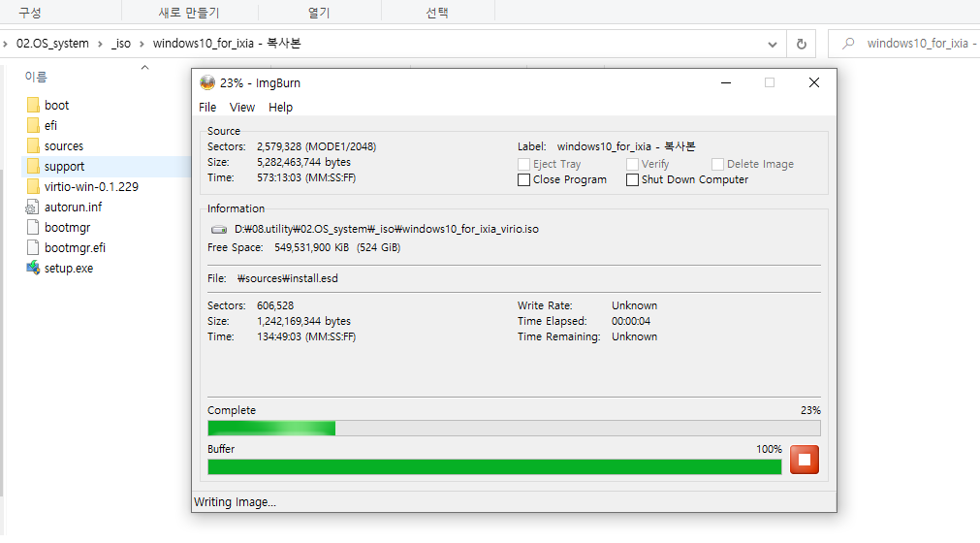Click written time 134:49:03 (MM:SS:FF)
This screenshot has width=980, height=543.
306,336
